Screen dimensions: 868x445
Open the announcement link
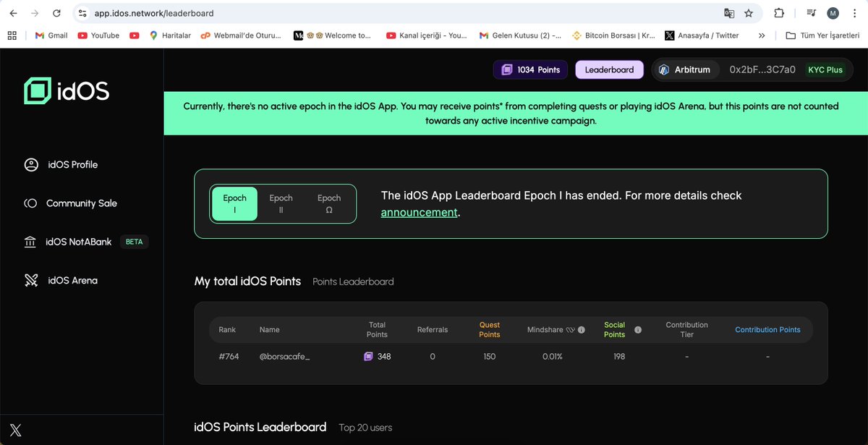click(420, 213)
